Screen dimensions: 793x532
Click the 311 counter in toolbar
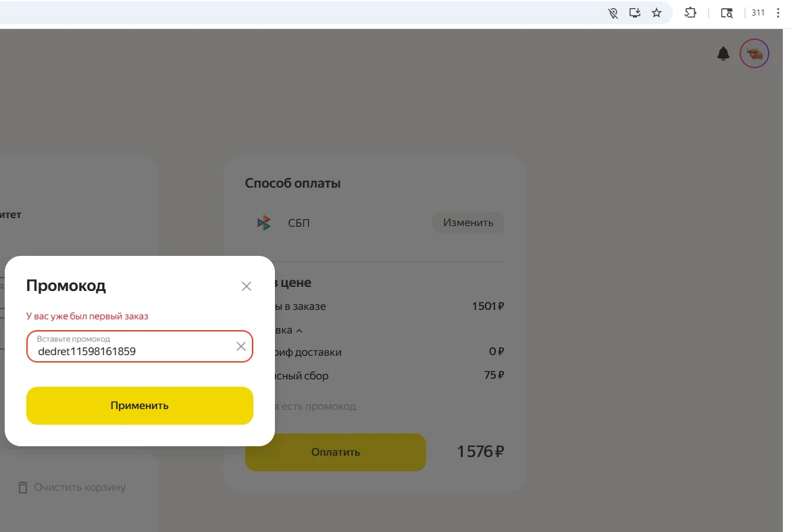[x=758, y=13]
